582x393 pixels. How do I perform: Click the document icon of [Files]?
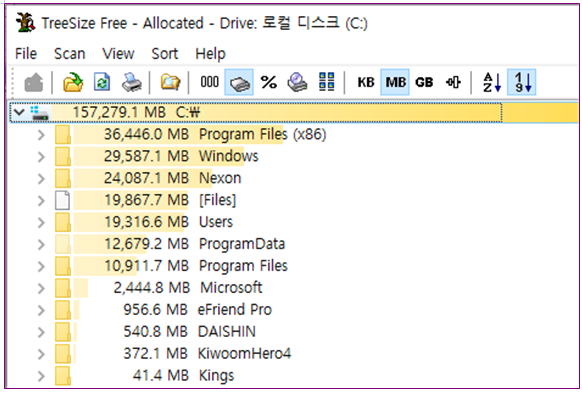pos(62,200)
